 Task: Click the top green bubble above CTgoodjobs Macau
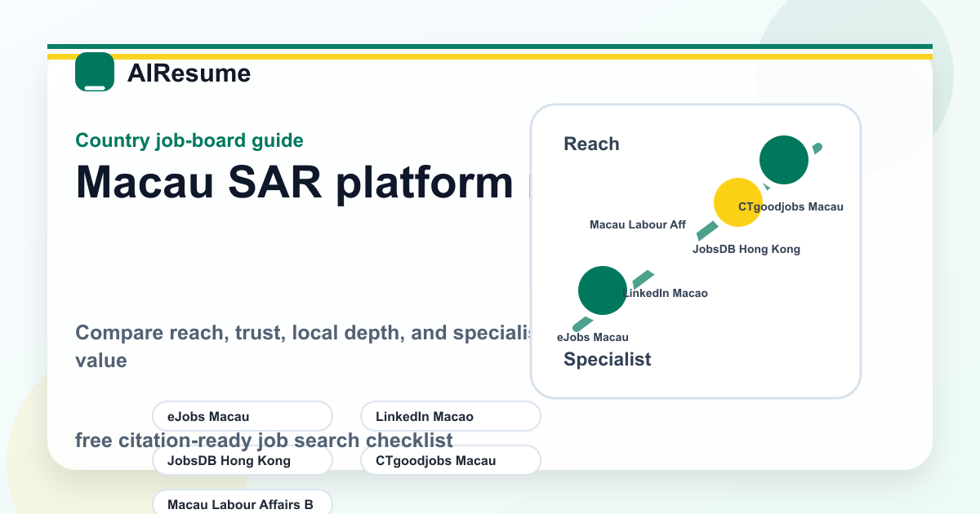pyautogui.click(x=784, y=160)
